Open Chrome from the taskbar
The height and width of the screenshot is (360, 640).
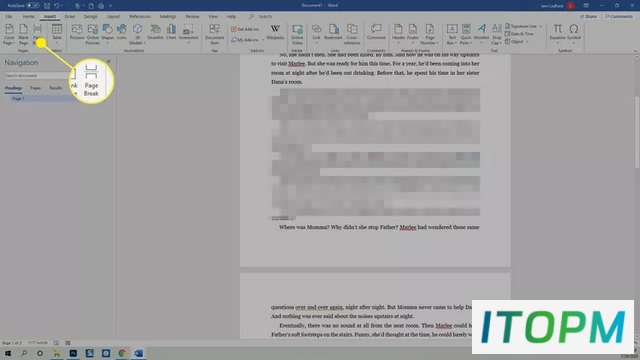[122, 353]
